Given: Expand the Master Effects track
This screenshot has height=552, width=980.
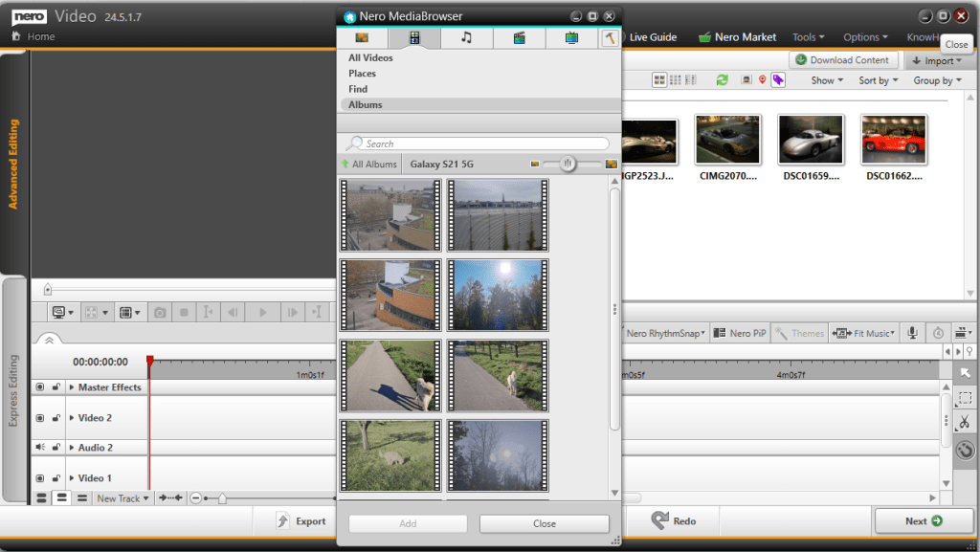Looking at the screenshot, I should (x=72, y=387).
